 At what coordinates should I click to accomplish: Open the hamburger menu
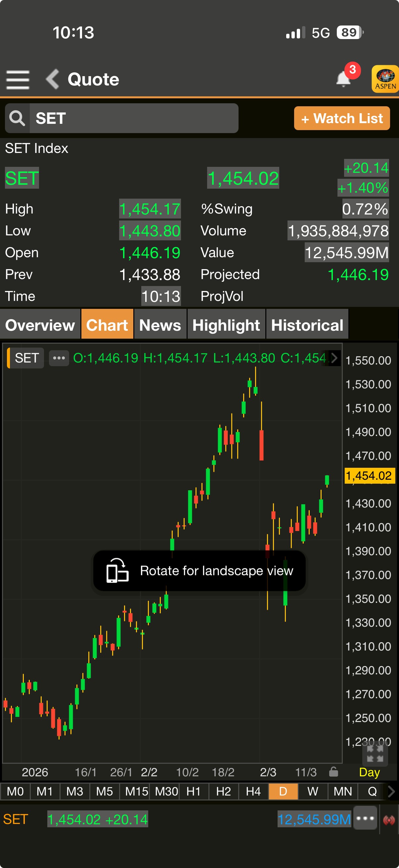[x=18, y=79]
